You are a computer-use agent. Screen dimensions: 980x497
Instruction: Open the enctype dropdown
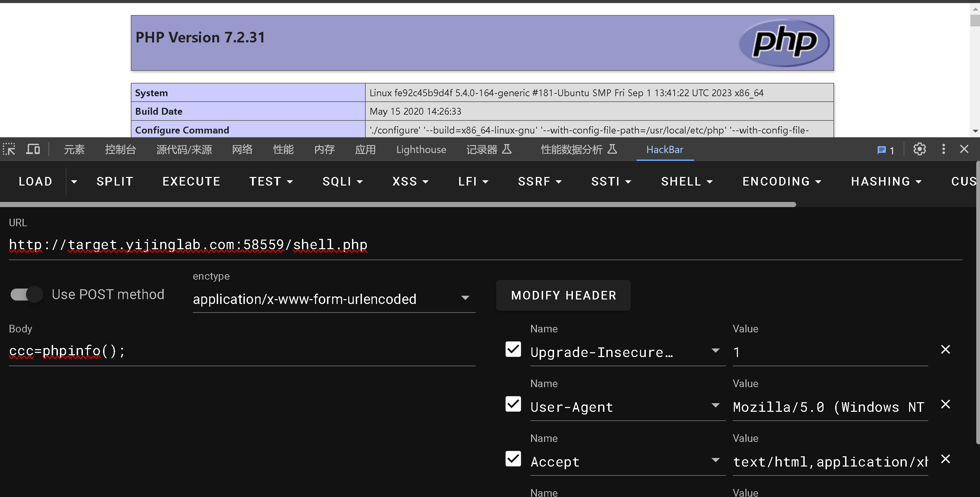pos(334,299)
